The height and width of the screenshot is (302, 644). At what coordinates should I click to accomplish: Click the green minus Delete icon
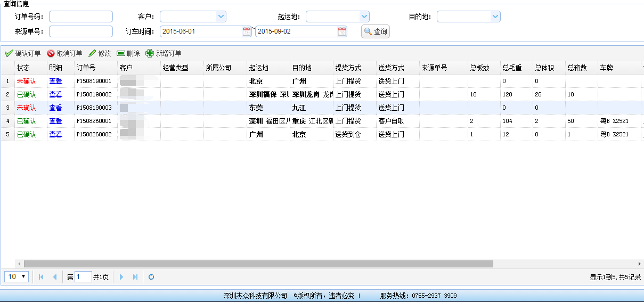pos(121,53)
